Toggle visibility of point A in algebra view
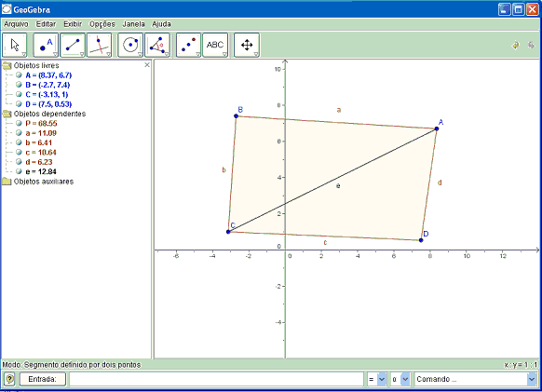 click(x=19, y=75)
